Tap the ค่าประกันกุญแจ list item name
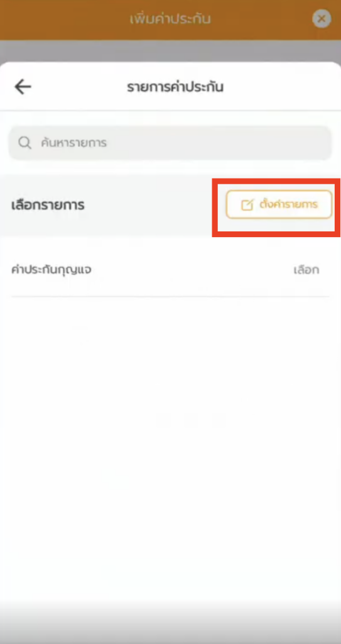The height and width of the screenshot is (644, 341). 51,270
